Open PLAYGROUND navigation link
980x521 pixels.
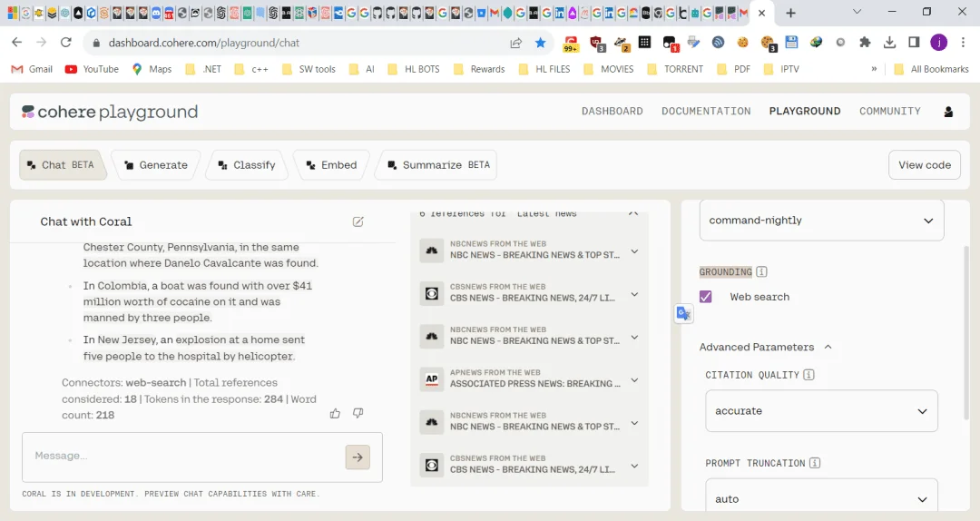[x=804, y=112]
